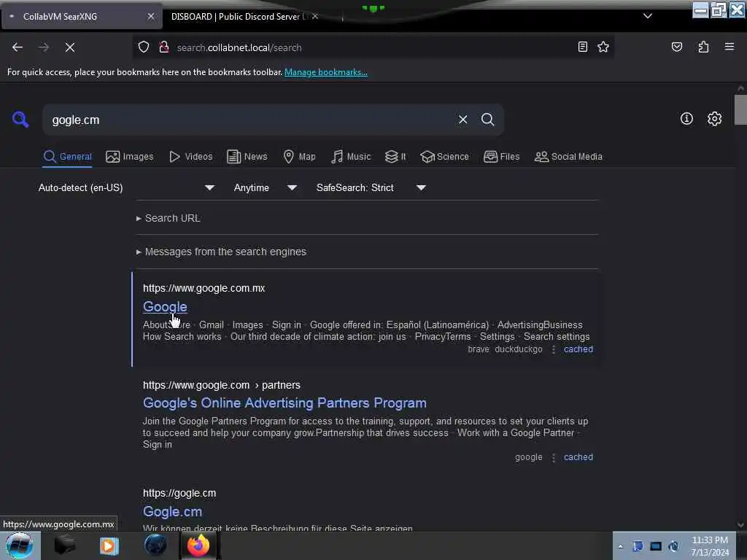Open the Windows Start orb
Viewport: 747px width, 560px height.
click(x=20, y=545)
